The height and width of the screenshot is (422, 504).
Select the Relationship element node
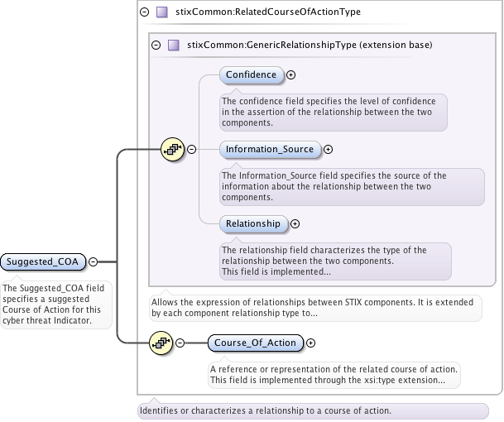tap(253, 223)
